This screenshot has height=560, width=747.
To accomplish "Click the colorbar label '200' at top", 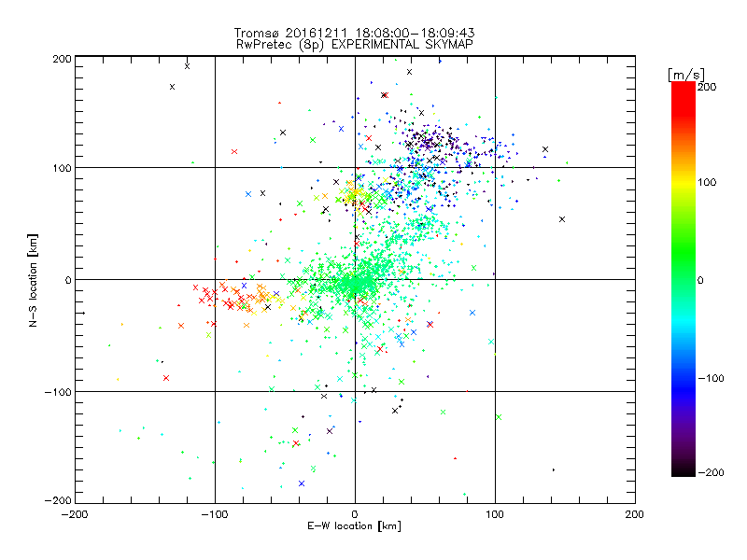I will 707,87.
